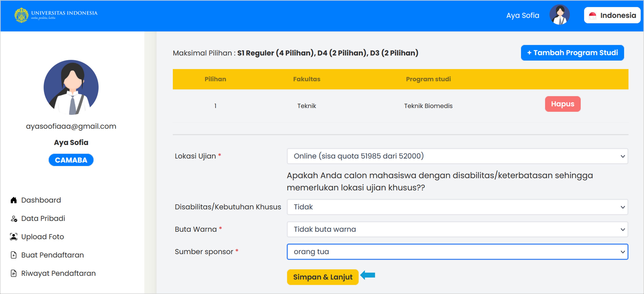Click the Indonesian flag icon
This screenshot has height=294, width=644.
592,15
